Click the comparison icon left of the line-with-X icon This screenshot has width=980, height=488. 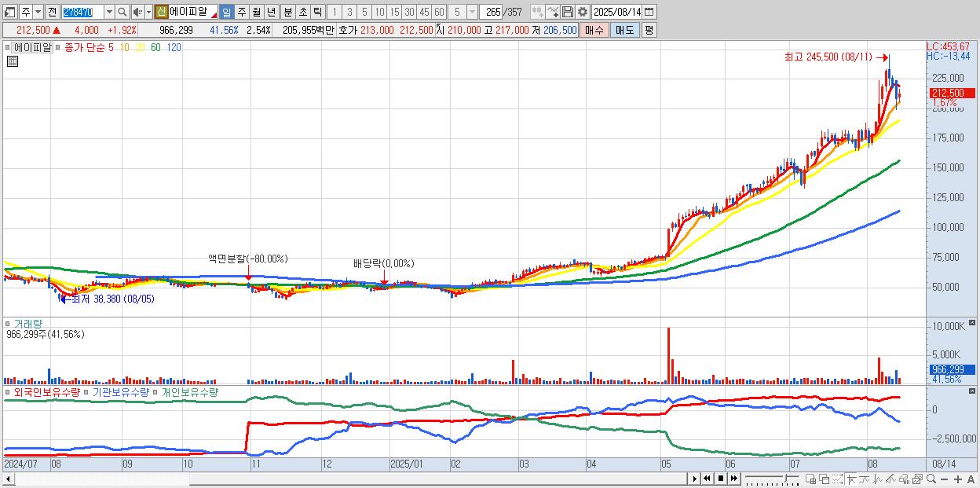coord(537,12)
